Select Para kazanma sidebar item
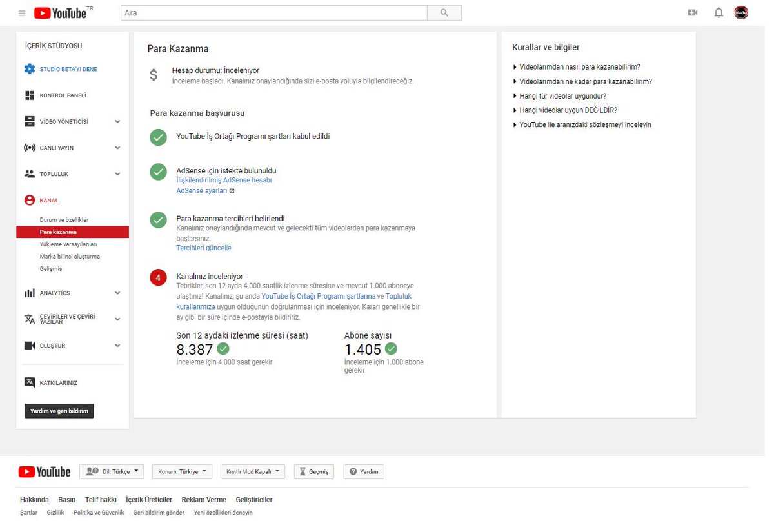The image size is (774, 532). click(x=72, y=232)
